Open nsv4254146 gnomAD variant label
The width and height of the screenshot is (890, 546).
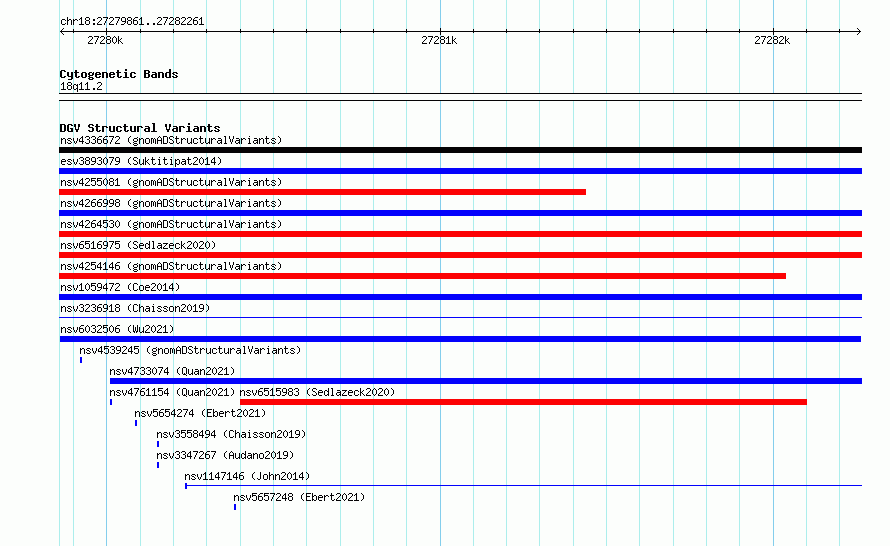tap(171, 266)
